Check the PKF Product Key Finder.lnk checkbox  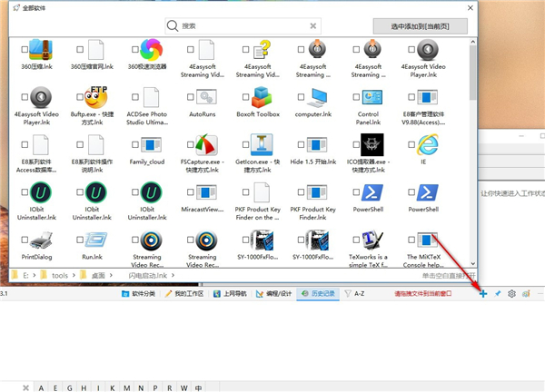point(301,192)
